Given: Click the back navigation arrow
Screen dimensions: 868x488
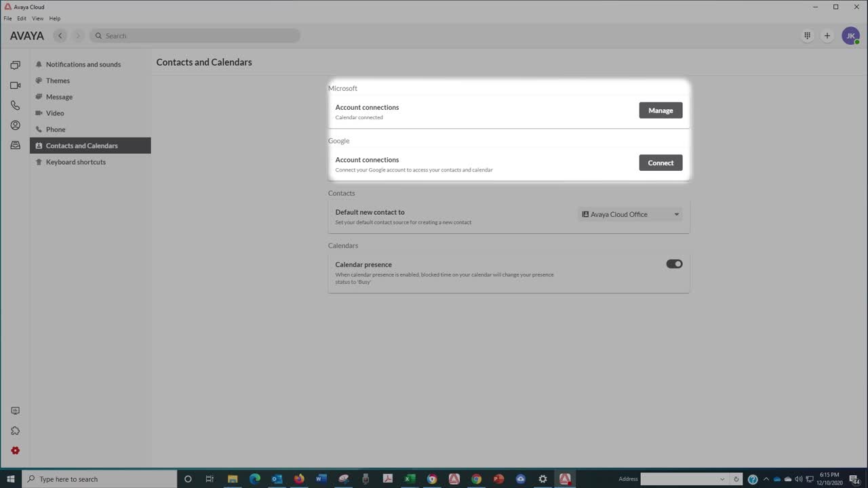Looking at the screenshot, I should coord(60,36).
